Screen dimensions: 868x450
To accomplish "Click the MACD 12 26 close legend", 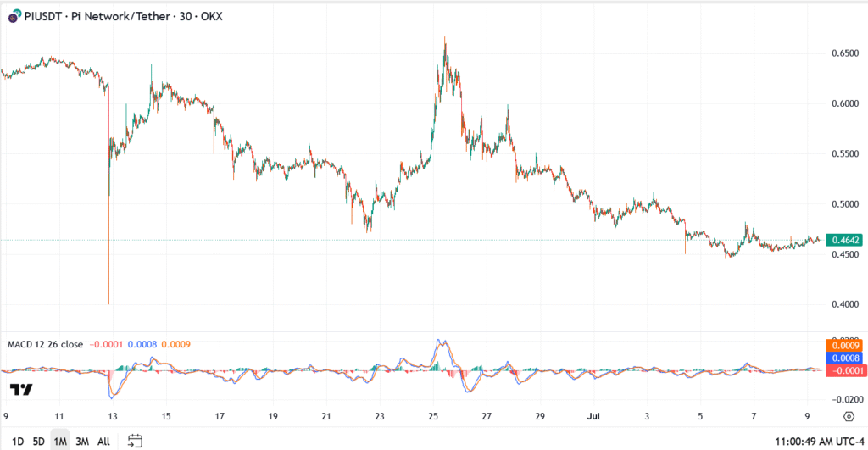I will point(45,344).
